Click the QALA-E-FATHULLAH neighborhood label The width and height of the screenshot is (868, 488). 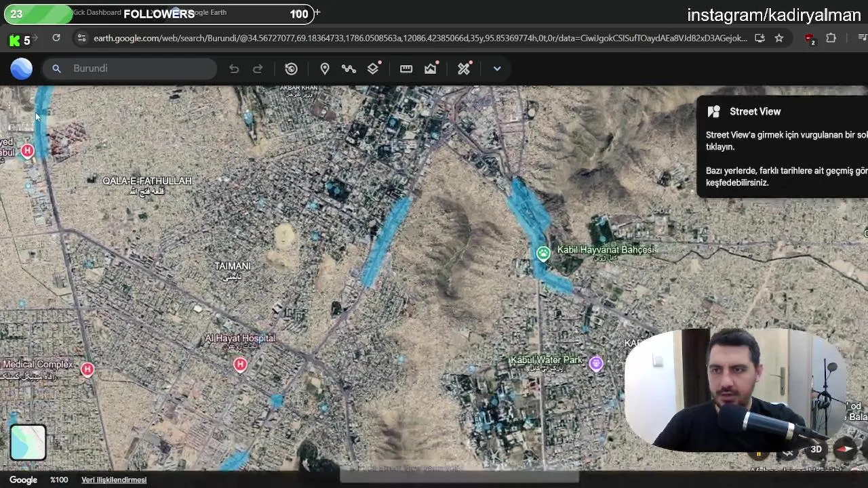coord(147,181)
